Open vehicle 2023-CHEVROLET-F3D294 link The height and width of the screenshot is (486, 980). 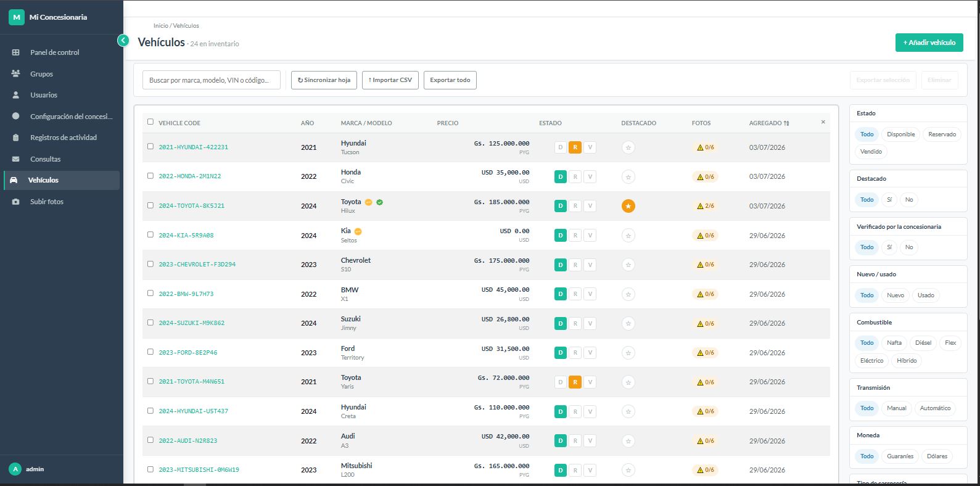pyautogui.click(x=197, y=265)
